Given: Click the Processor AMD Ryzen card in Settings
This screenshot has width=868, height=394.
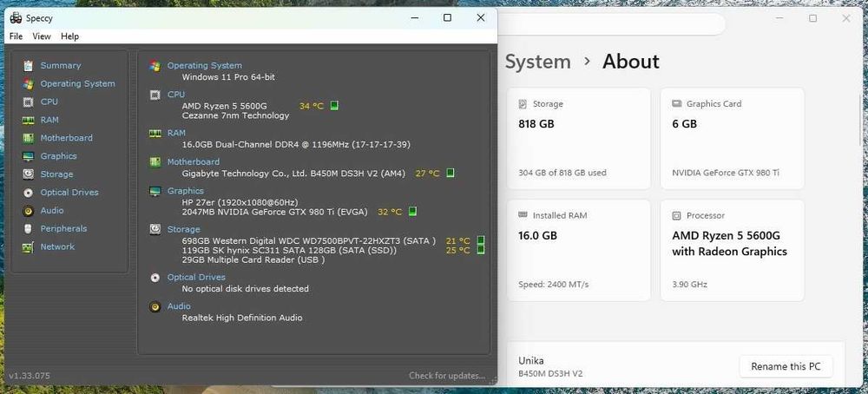Looking at the screenshot, I should point(732,251).
